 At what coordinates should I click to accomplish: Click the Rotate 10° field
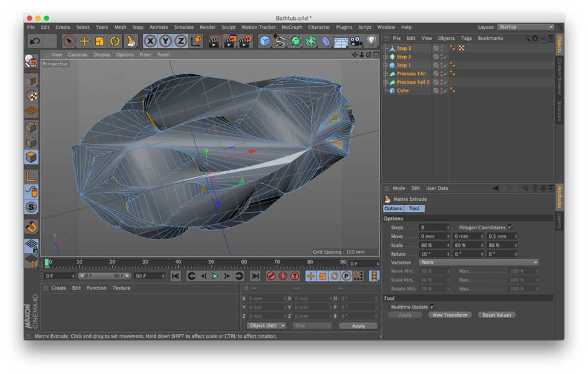[434, 254]
